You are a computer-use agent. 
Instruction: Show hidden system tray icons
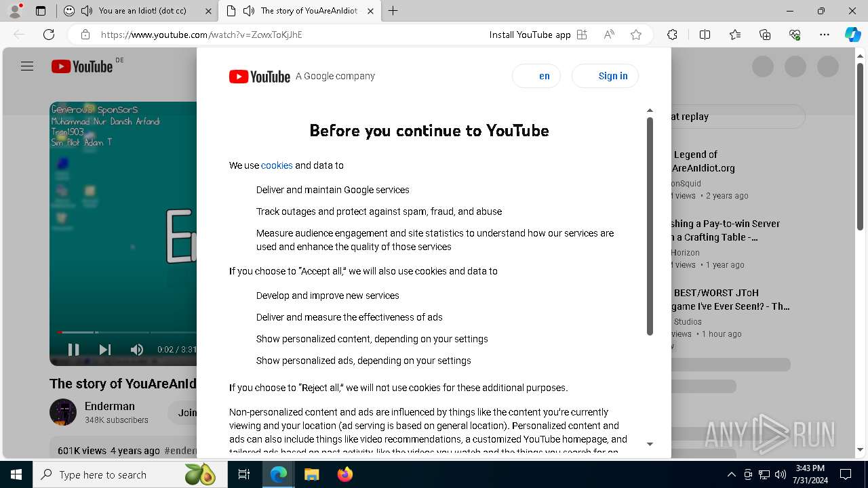731,474
